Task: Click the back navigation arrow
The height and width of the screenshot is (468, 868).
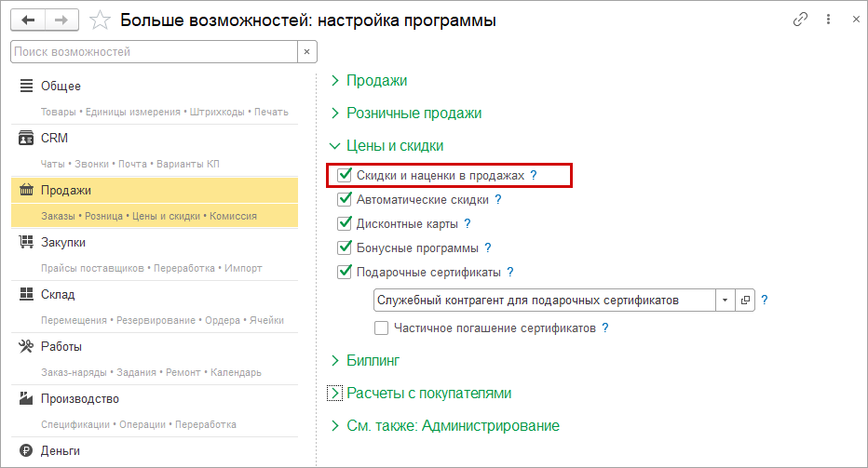Action: (27, 20)
